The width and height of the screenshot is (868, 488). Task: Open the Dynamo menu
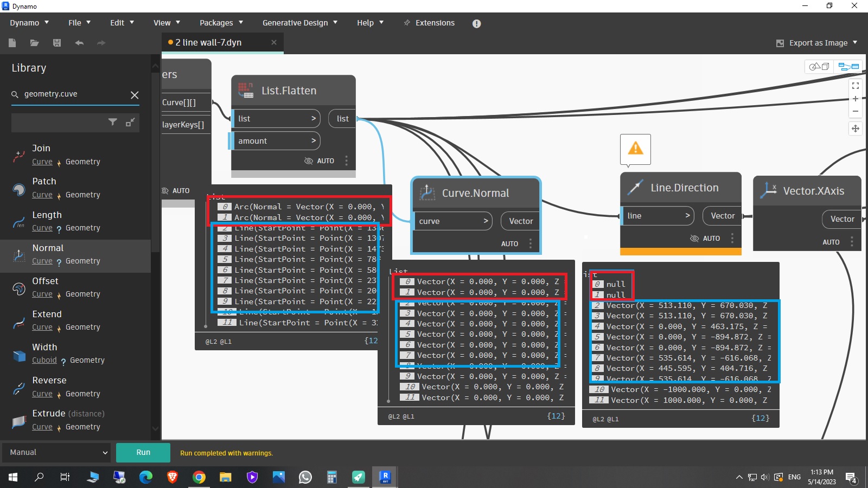click(29, 23)
